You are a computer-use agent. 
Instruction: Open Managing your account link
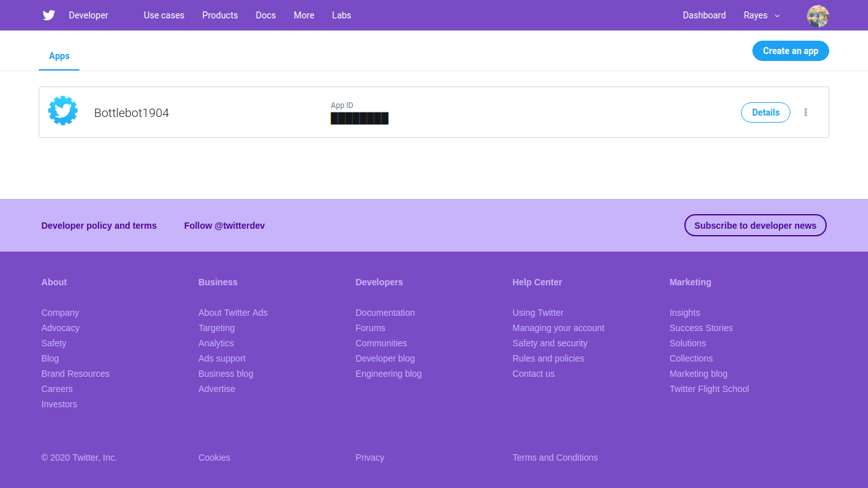pyautogui.click(x=559, y=328)
